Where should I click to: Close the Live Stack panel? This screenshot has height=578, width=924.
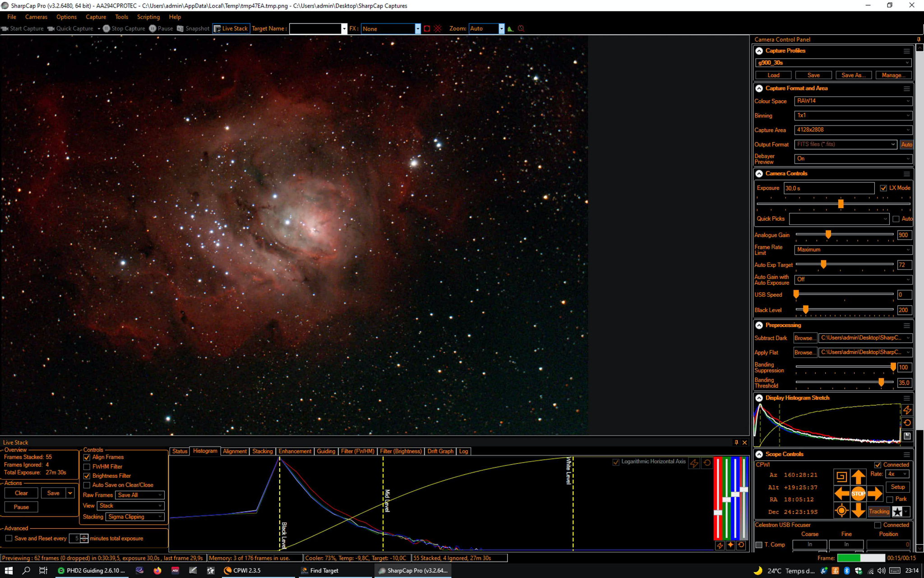[745, 443]
